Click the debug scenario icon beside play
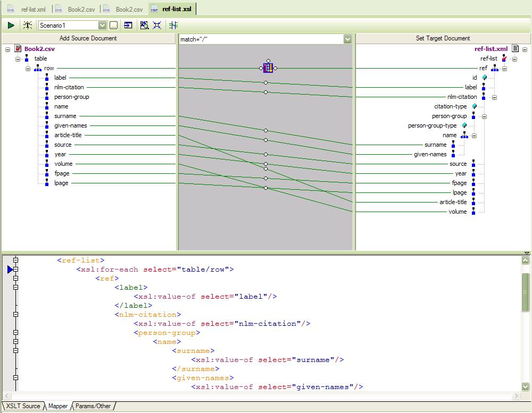This screenshot has height=413, width=532. coord(27,25)
